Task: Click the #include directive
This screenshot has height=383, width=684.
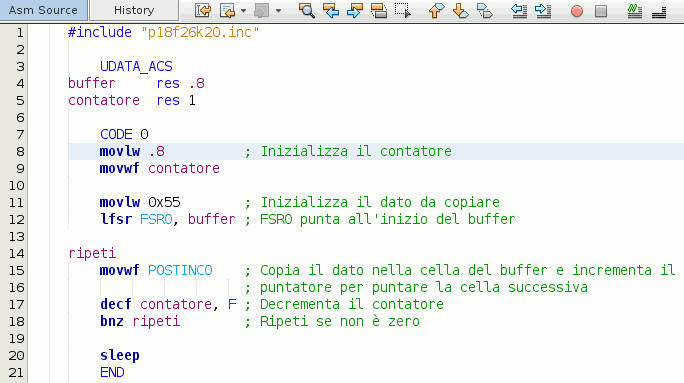Action: point(100,32)
